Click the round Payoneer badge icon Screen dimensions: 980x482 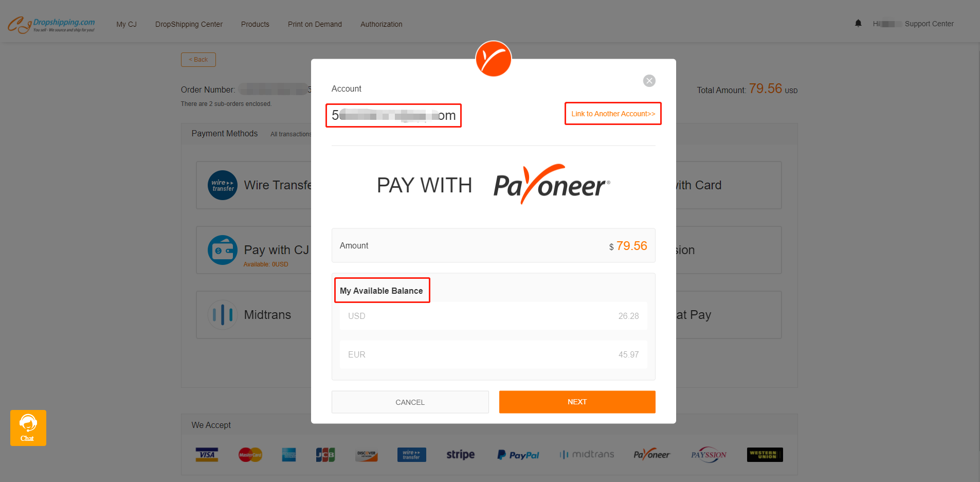click(x=494, y=59)
